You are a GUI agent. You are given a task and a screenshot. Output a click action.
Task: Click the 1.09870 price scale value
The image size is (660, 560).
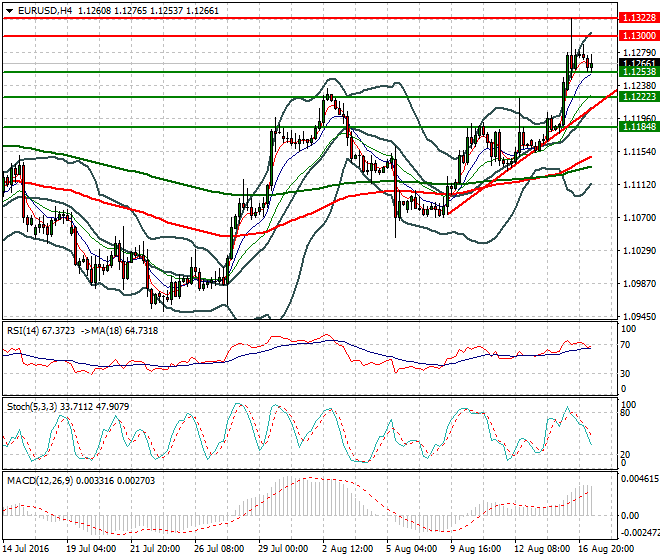click(x=639, y=283)
